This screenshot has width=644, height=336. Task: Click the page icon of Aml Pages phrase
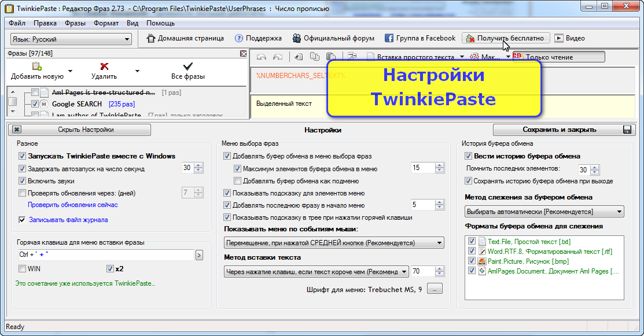point(45,93)
